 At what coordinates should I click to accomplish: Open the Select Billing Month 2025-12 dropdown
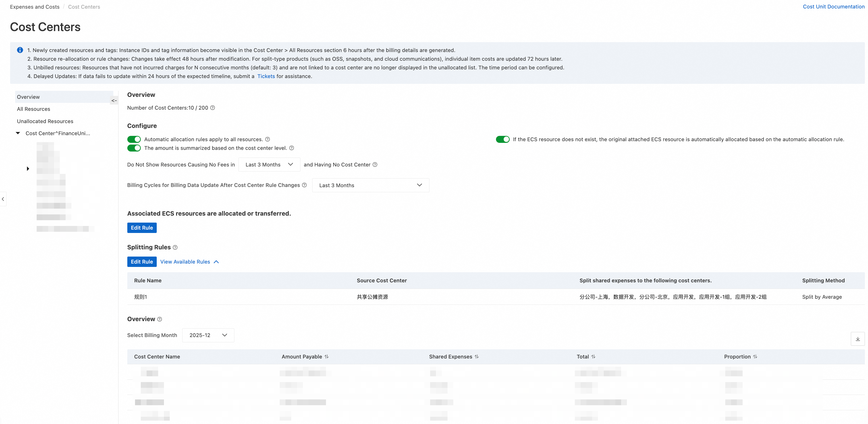click(x=208, y=335)
